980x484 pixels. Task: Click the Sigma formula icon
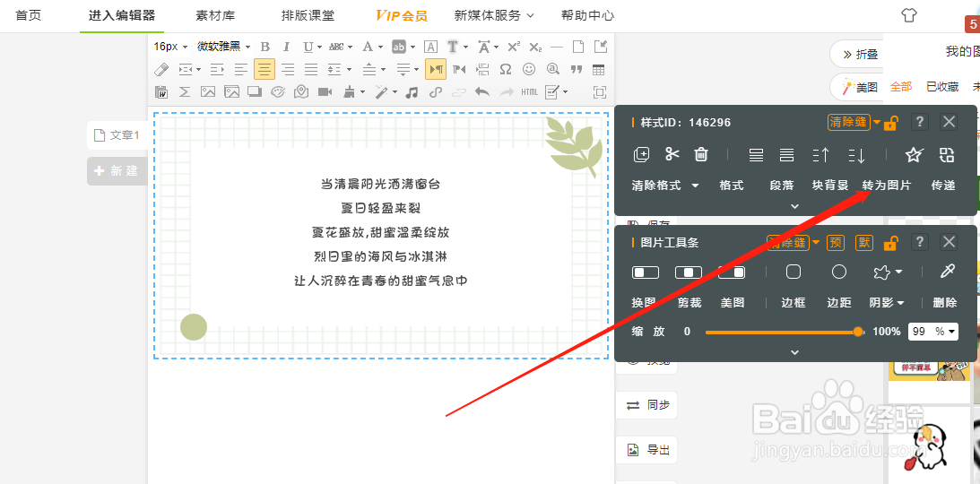pos(185,91)
